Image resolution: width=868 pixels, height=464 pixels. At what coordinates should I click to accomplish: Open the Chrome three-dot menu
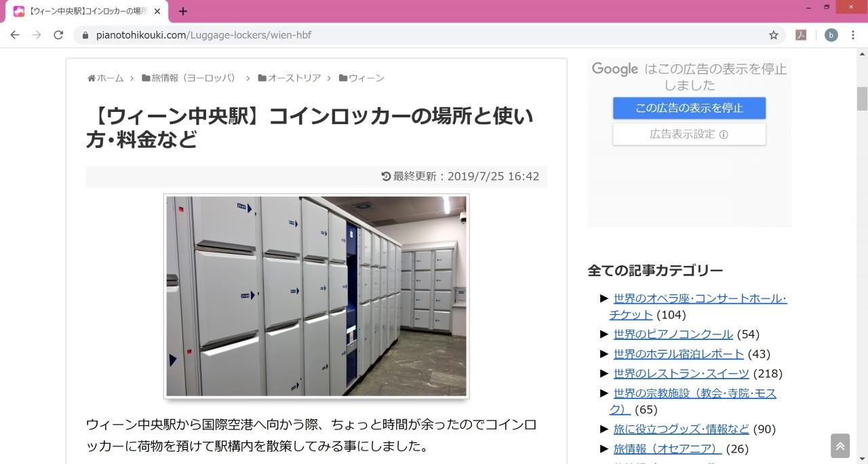853,35
